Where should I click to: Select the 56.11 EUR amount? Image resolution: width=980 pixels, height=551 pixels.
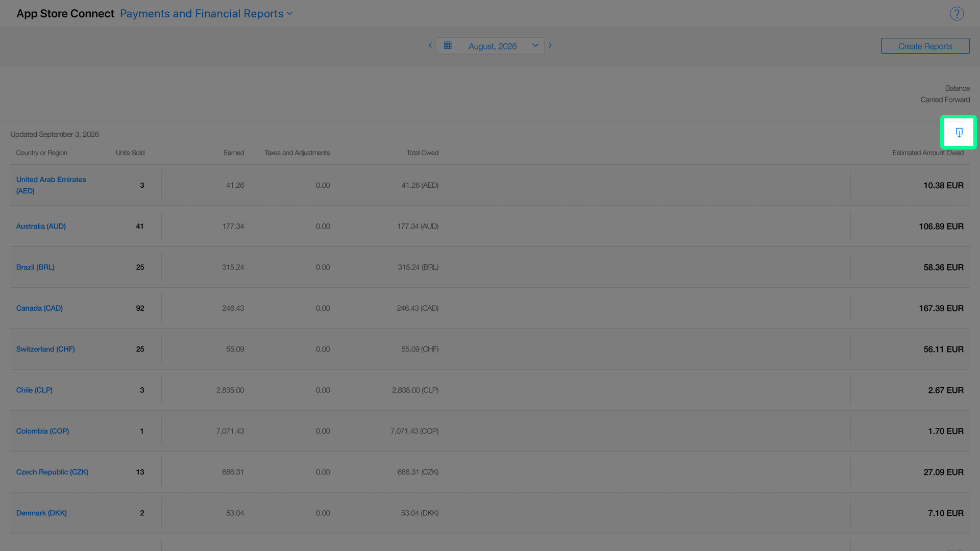pos(943,349)
